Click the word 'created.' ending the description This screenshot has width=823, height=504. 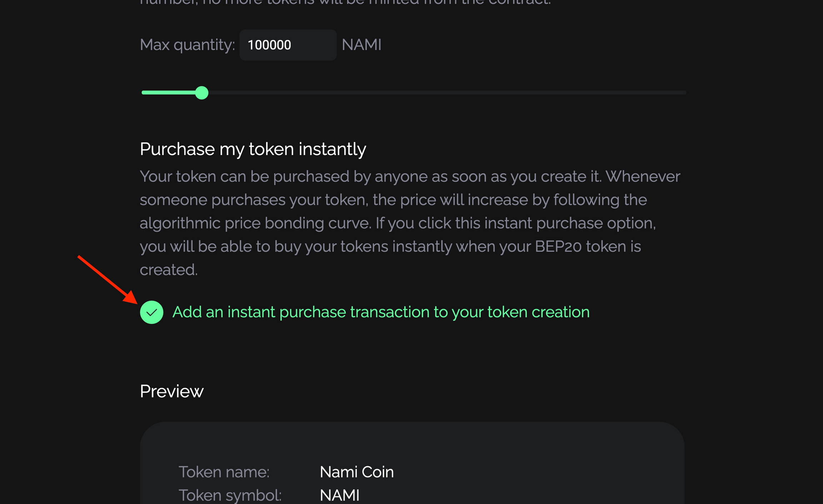169,270
